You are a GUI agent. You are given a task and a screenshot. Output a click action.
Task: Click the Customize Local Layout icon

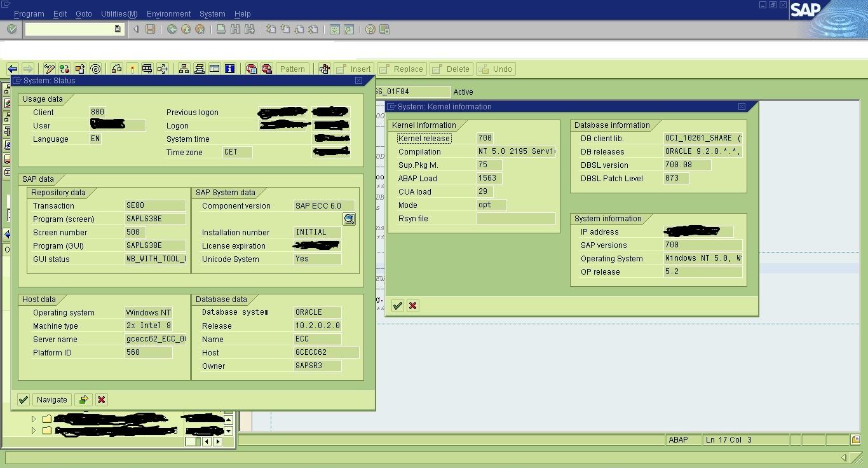pos(384,29)
